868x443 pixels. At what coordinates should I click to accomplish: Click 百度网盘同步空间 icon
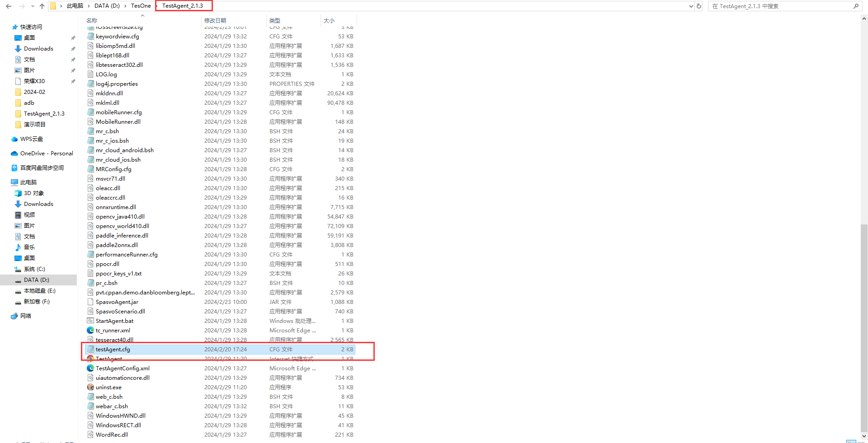(x=14, y=168)
